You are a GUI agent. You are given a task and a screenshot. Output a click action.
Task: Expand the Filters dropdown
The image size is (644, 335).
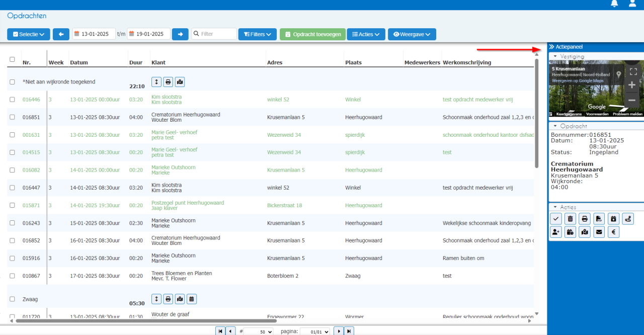tap(257, 34)
